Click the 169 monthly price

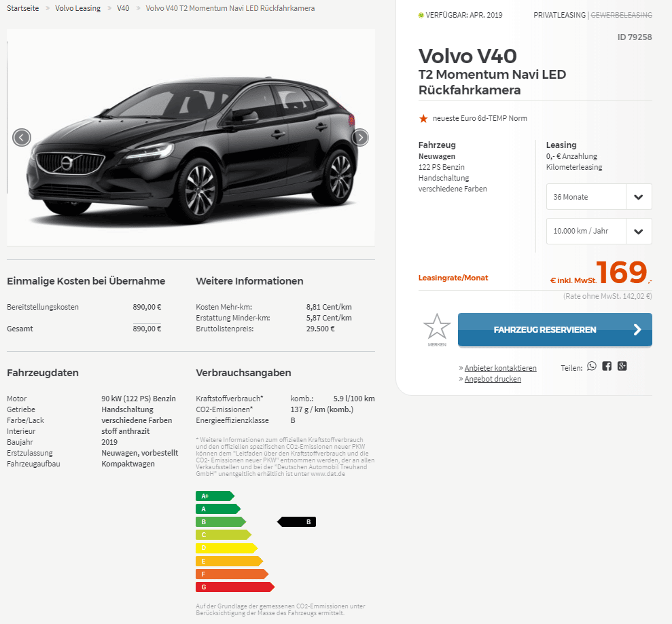[621, 272]
